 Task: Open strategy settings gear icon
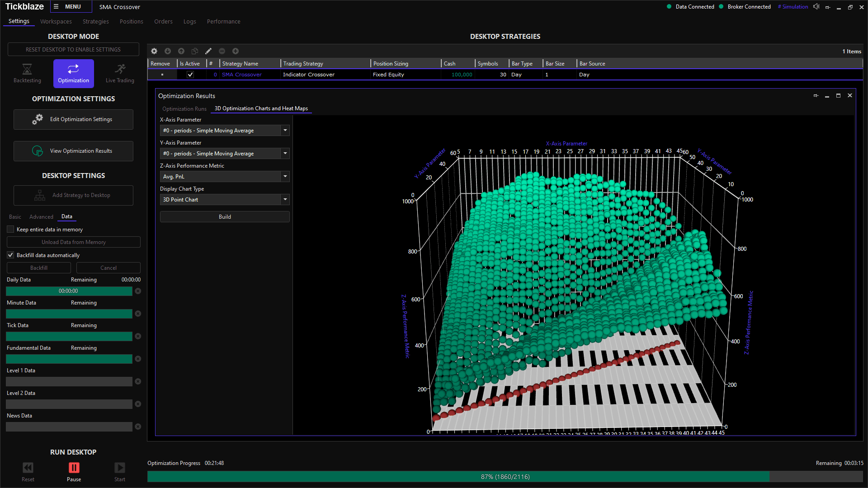[x=154, y=51]
